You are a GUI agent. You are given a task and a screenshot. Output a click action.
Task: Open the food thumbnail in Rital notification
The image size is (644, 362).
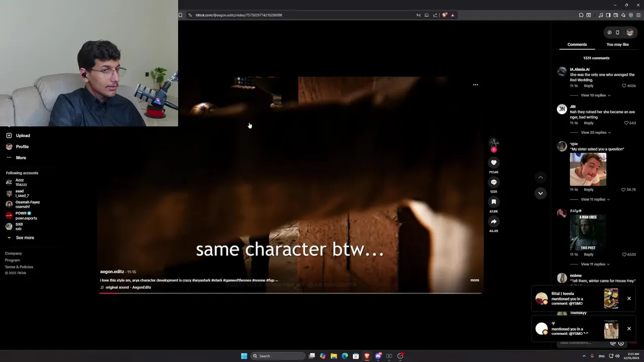point(611,299)
